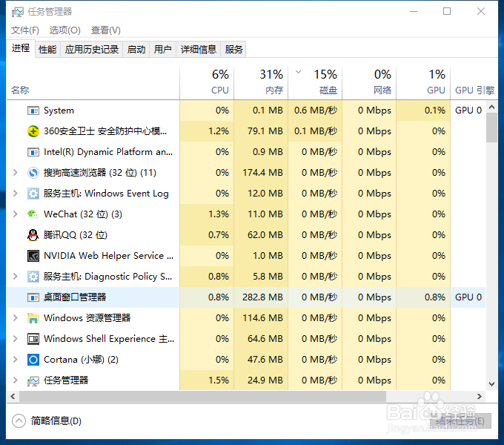Image resolution: width=504 pixels, height=445 pixels.
Task: Open the 查看(V) menu
Action: [x=105, y=30]
